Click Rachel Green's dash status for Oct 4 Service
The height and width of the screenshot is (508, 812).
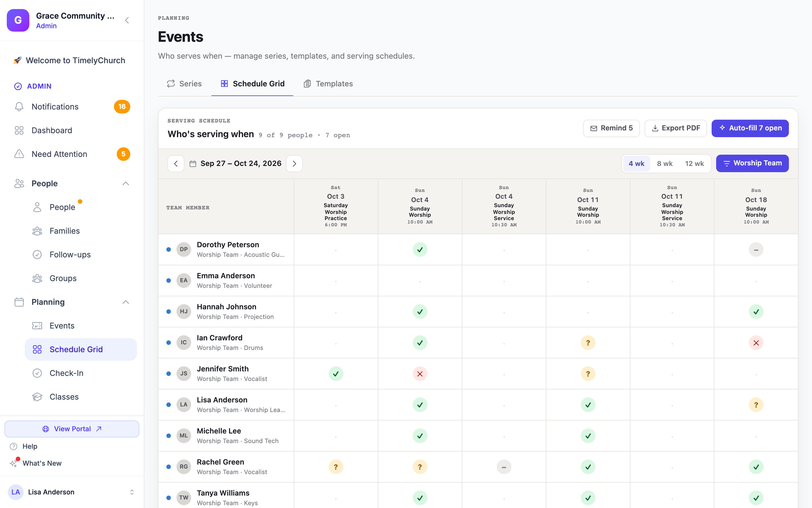504,467
